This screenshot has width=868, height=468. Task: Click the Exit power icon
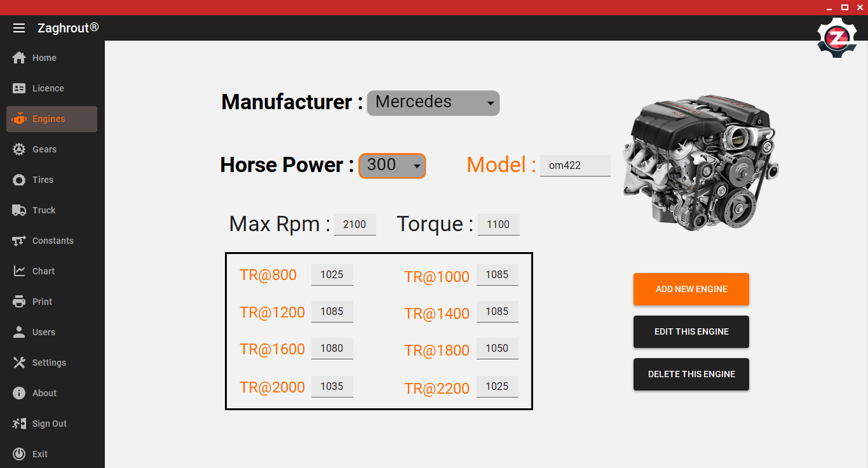[x=19, y=454]
